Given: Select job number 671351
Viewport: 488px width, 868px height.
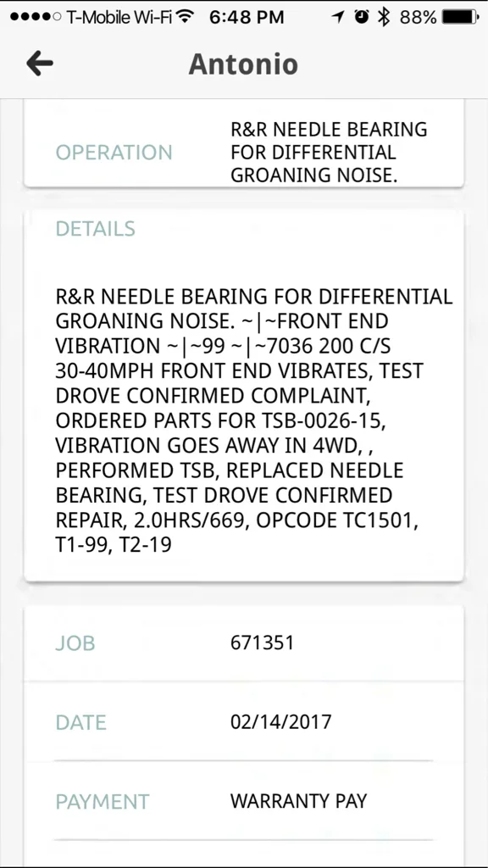Looking at the screenshot, I should (263, 643).
